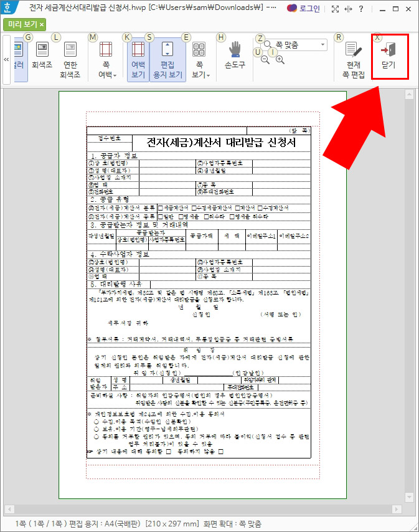Click the vertical scrollbar down arrow
Image resolution: width=419 pixels, height=532 pixels.
click(x=409, y=497)
